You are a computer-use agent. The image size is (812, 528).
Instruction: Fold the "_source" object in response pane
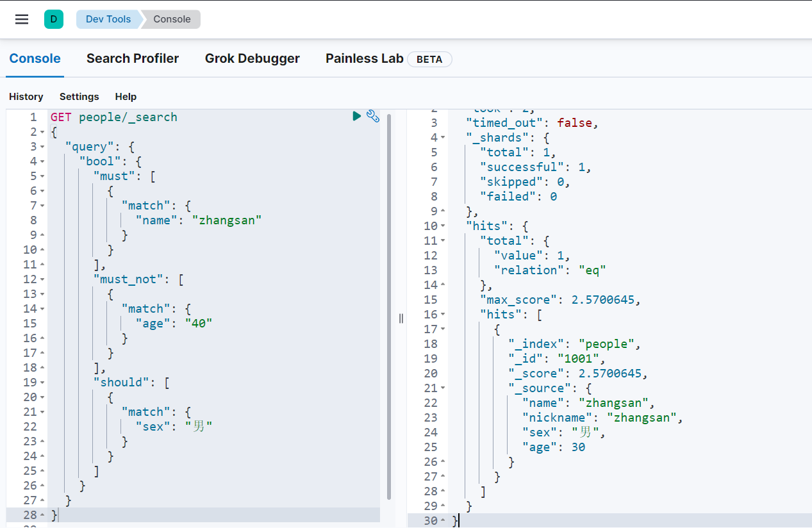click(x=443, y=388)
